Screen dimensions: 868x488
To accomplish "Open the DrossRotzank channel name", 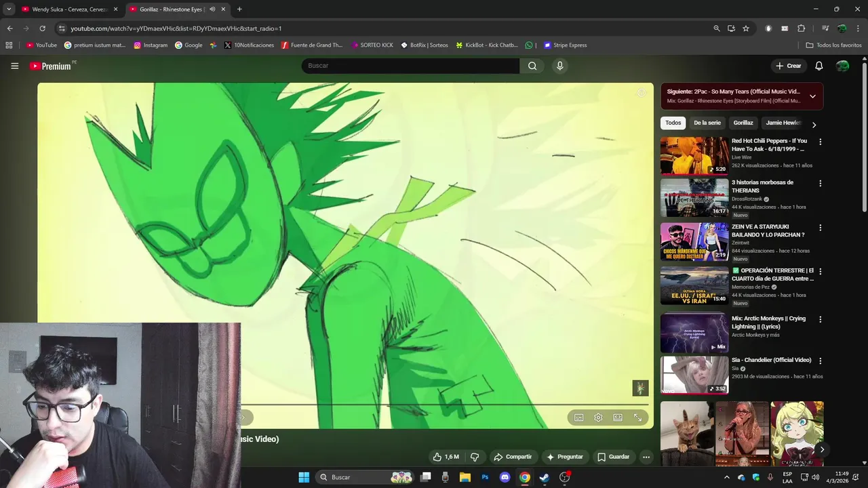I will click(x=747, y=199).
